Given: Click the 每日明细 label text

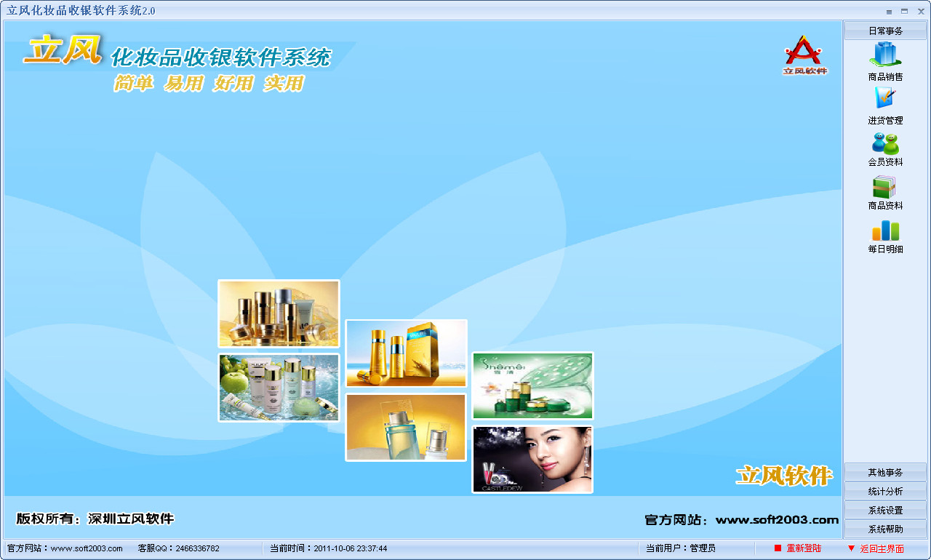Looking at the screenshot, I should pyautogui.click(x=885, y=249).
